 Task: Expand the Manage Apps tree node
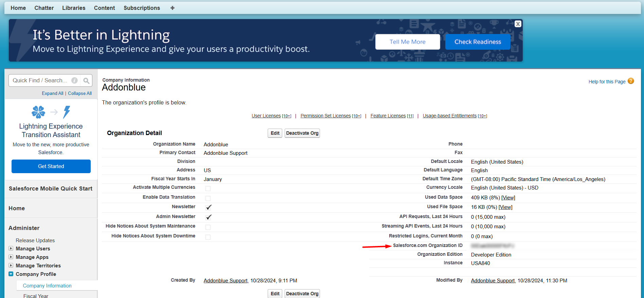11,257
